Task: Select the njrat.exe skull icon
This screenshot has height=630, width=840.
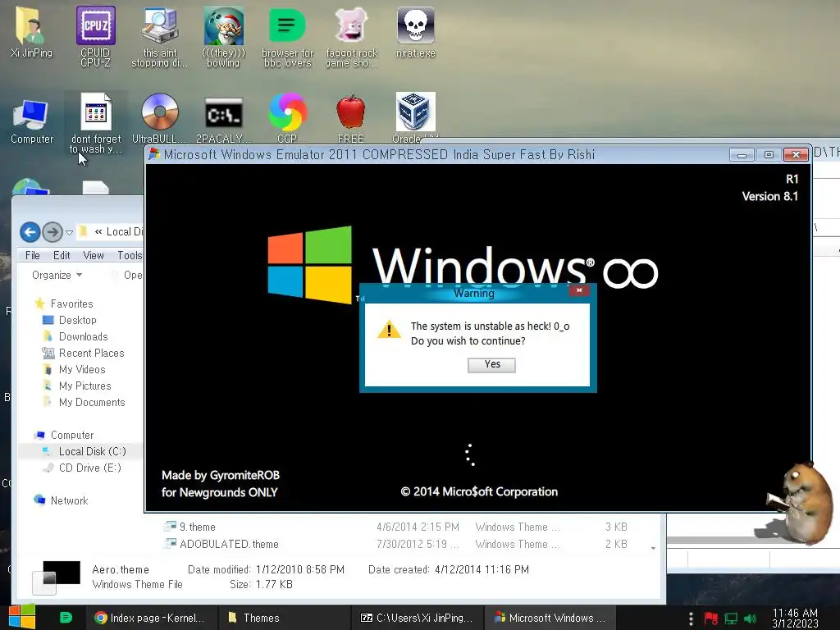Action: coord(416,32)
